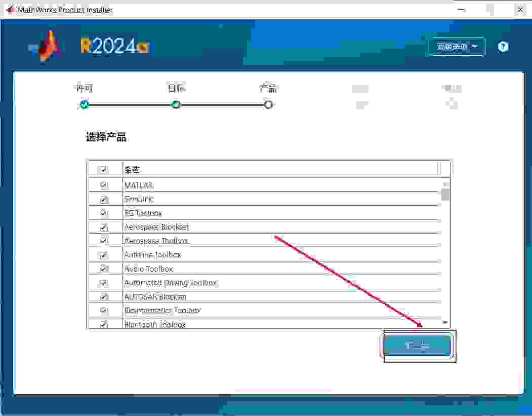
Task: Select the Antenna Toolbox row text
Action: [153, 255]
